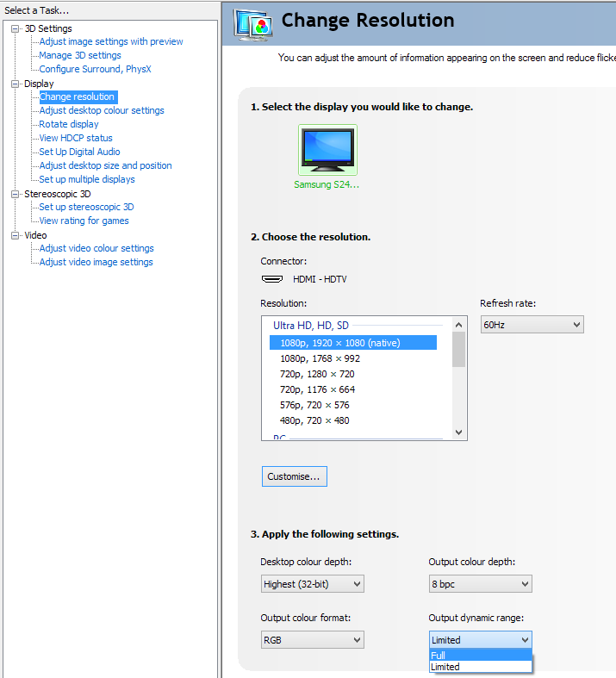Open Set up stereoscopic 3D

coord(86,207)
